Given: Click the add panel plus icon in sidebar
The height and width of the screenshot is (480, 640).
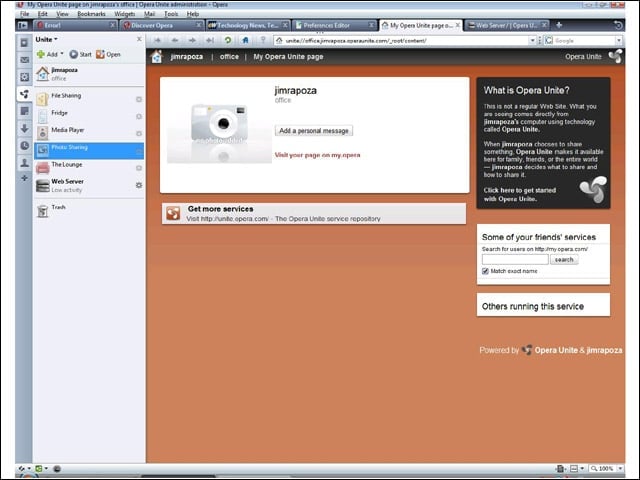Looking at the screenshot, I should click(x=24, y=178).
